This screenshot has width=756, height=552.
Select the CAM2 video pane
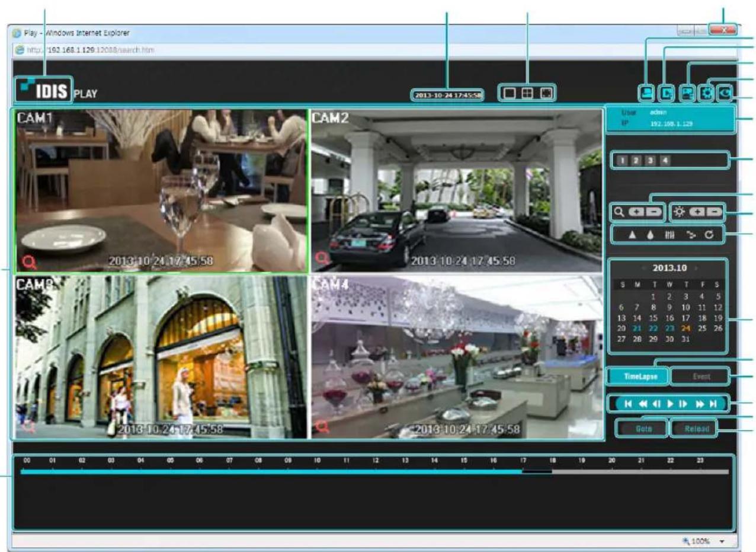456,191
